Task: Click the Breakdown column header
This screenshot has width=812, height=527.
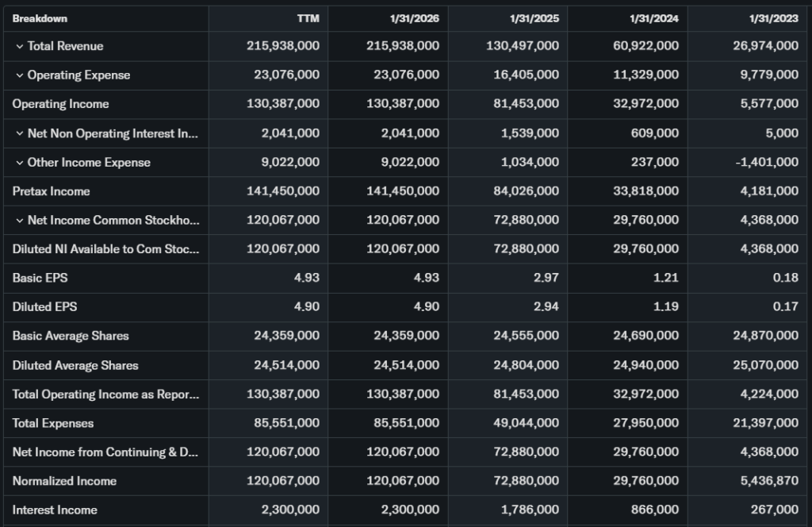Action: point(40,18)
